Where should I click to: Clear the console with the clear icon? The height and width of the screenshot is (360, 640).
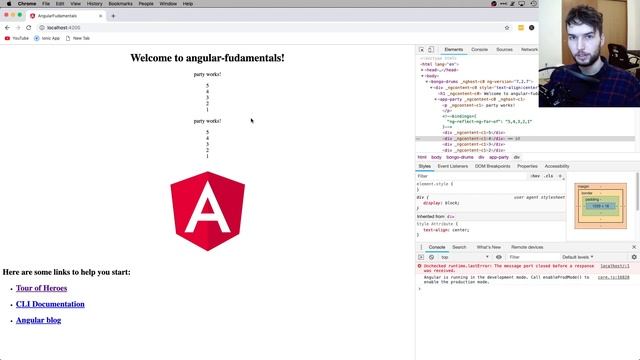click(431, 257)
